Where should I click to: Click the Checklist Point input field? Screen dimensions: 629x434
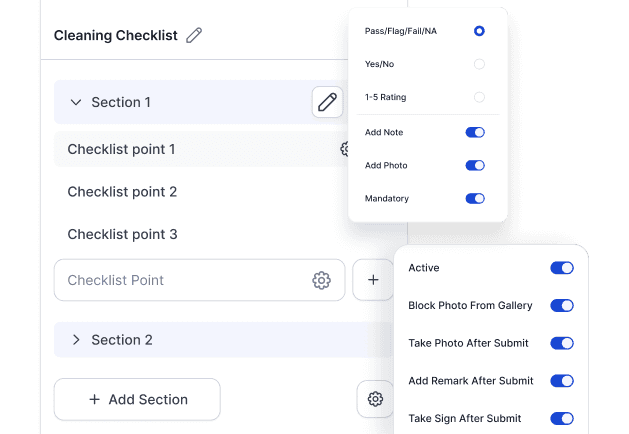tap(180, 281)
